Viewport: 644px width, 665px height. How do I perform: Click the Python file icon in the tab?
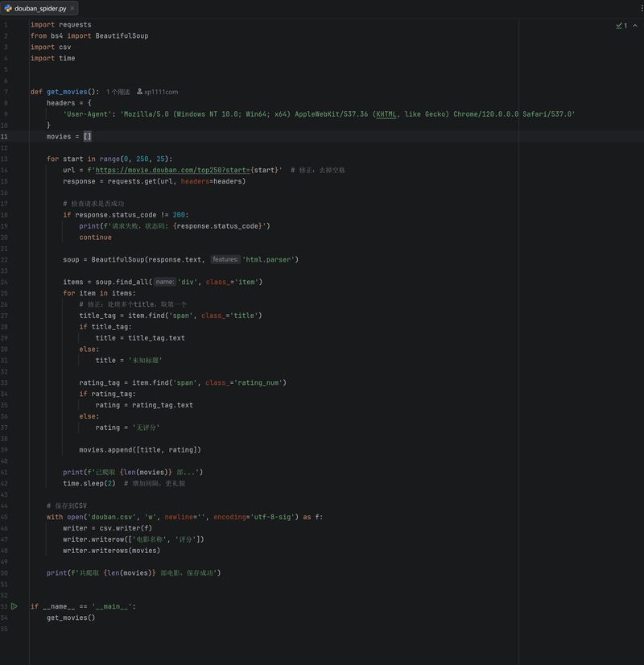point(8,8)
